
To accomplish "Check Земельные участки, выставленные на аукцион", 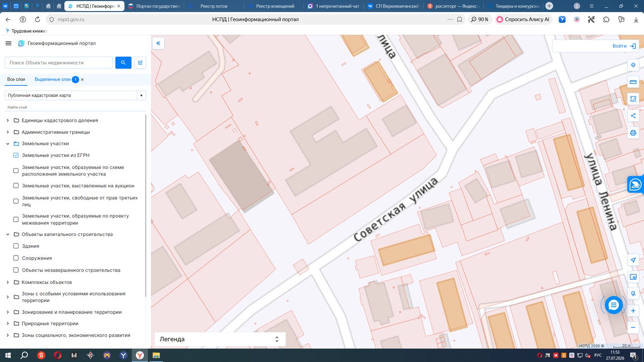I will (16, 186).
